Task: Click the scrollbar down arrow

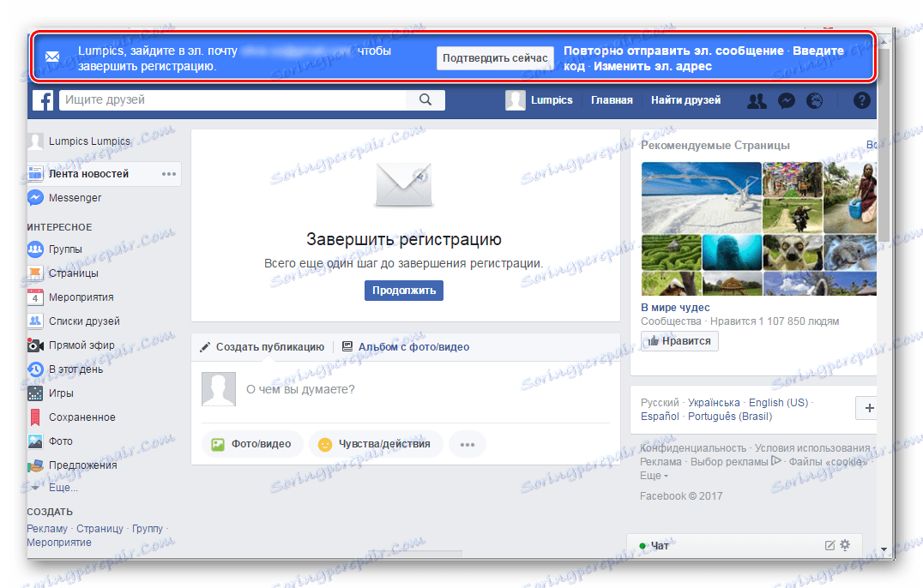Action: 884,549
